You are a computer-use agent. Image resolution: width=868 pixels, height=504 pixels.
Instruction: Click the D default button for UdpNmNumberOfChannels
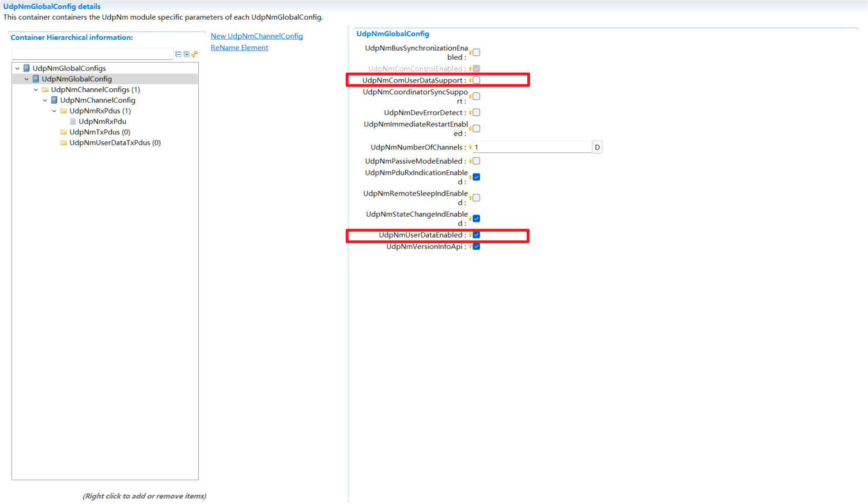click(597, 148)
